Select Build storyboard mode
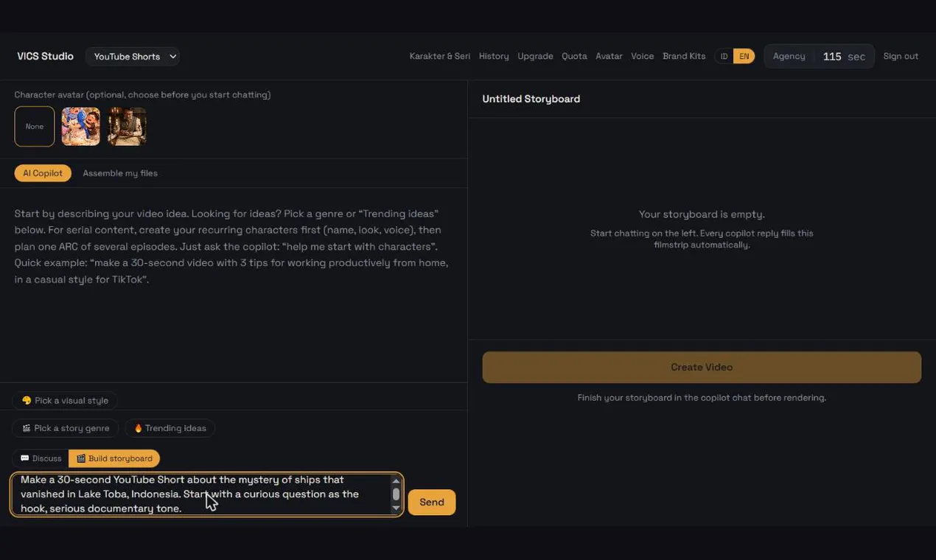This screenshot has width=936, height=560. [114, 458]
